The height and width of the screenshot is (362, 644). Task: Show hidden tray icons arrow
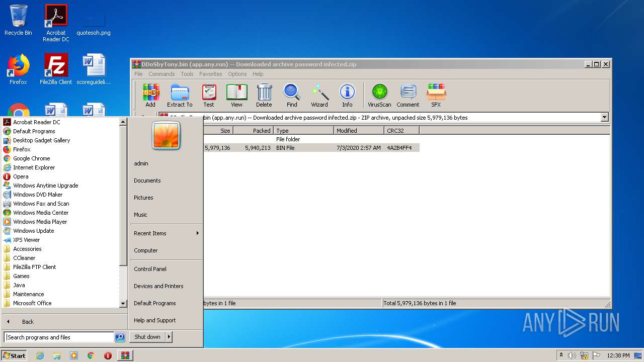click(x=561, y=355)
